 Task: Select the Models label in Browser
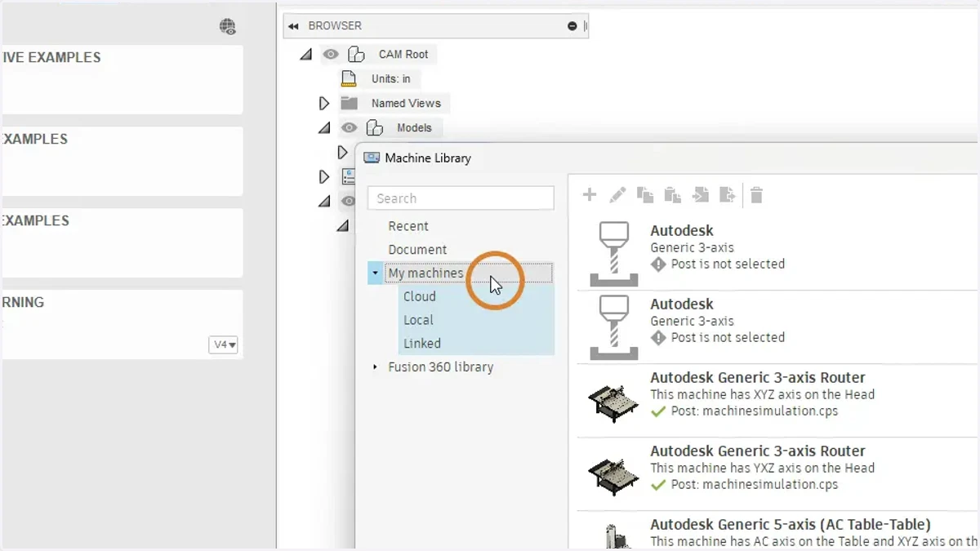pos(415,128)
